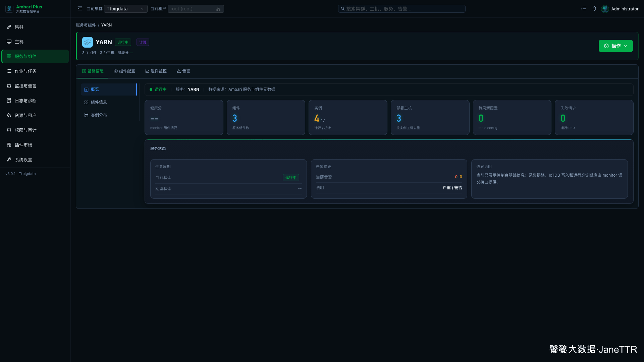
Task: Click the 组件信息 grid icon in the side list
Action: pos(86,102)
